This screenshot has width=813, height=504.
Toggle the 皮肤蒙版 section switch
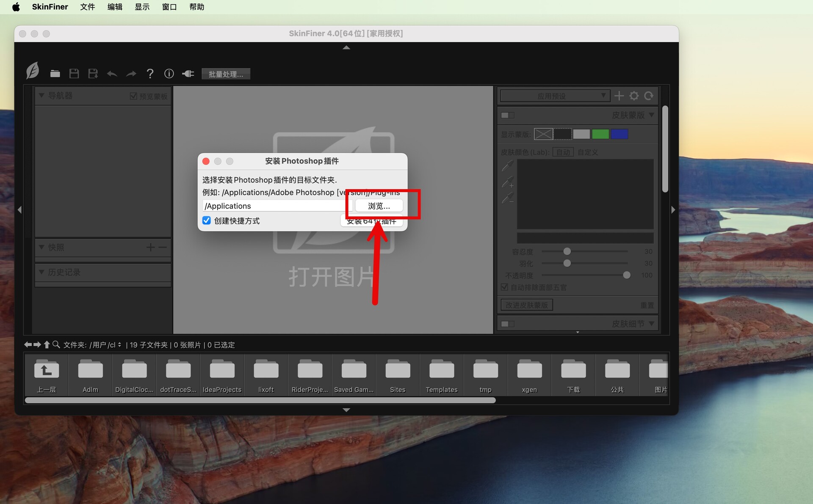(x=508, y=116)
